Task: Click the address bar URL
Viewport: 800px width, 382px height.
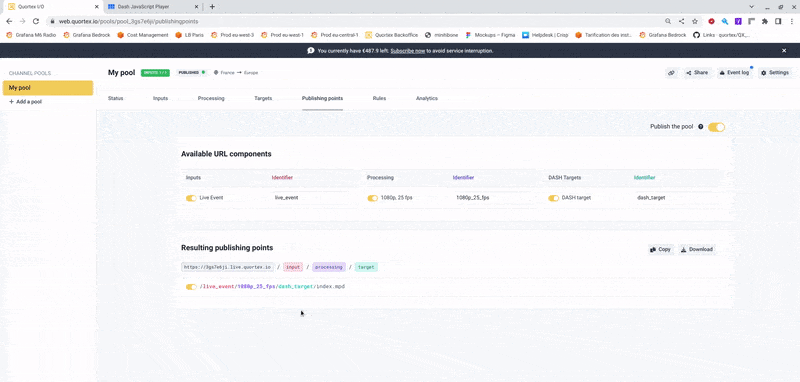Action: [129, 21]
